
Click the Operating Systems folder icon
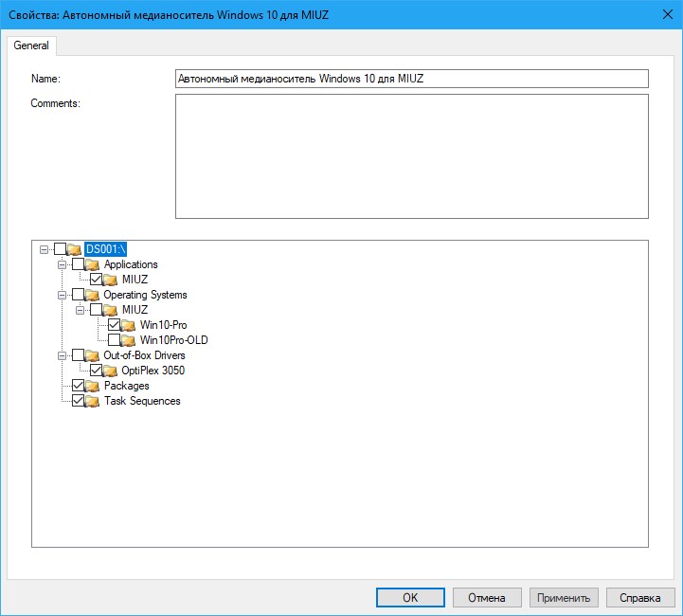pyautogui.click(x=93, y=295)
